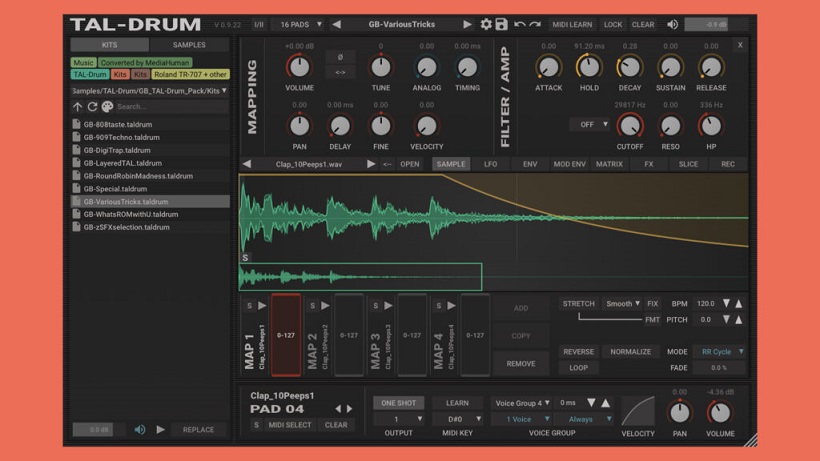This screenshot has width=820, height=461.
Task: Switch to the SAMPLES browser tab
Action: click(x=189, y=45)
